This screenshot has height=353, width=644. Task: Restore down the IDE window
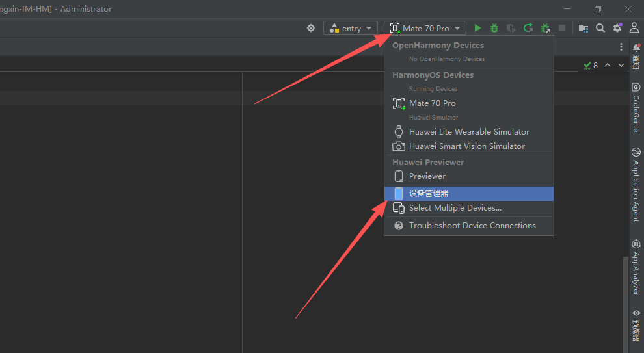(598, 8)
